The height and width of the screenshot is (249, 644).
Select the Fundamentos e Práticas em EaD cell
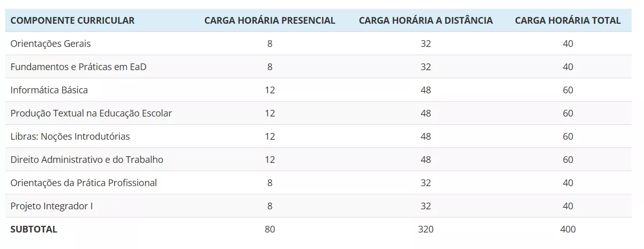click(x=78, y=67)
